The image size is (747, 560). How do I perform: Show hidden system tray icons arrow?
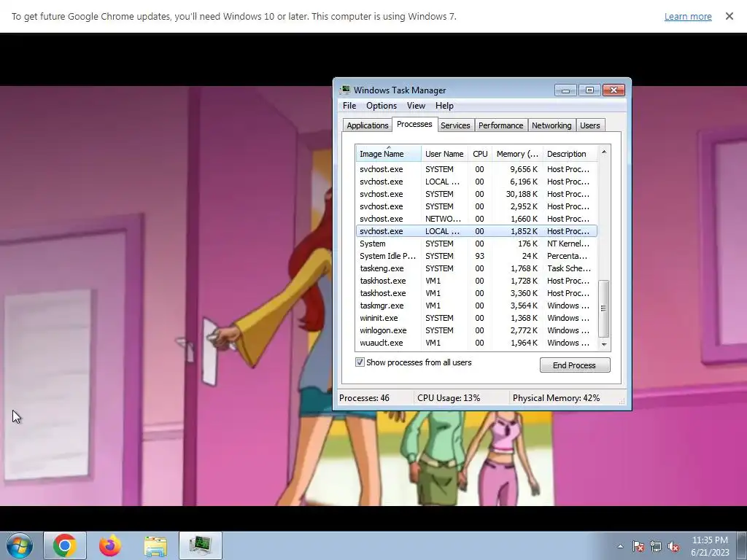tap(620, 546)
